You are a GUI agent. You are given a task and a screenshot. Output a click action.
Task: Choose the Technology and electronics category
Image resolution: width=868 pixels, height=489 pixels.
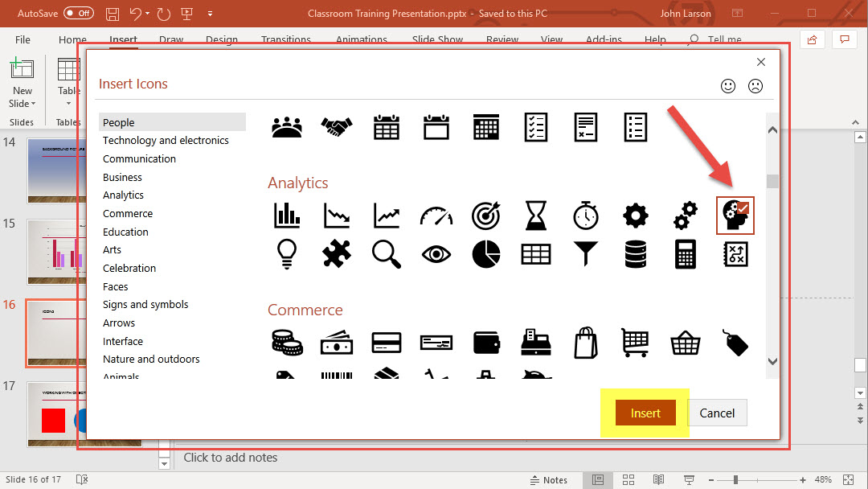166,140
